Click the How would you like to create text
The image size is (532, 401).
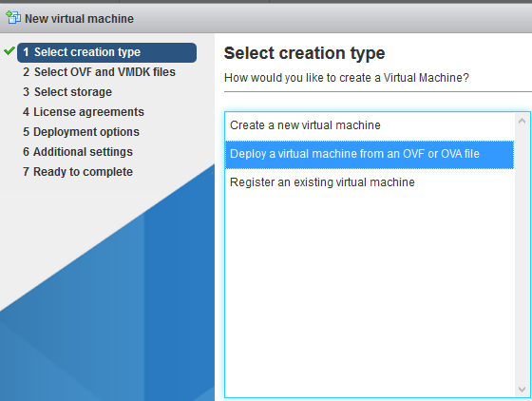347,78
